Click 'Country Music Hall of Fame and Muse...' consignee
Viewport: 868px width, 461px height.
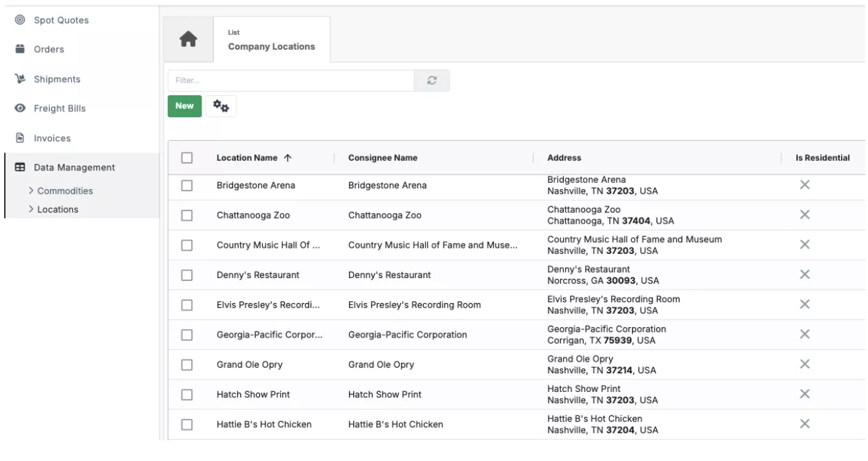[x=433, y=245]
